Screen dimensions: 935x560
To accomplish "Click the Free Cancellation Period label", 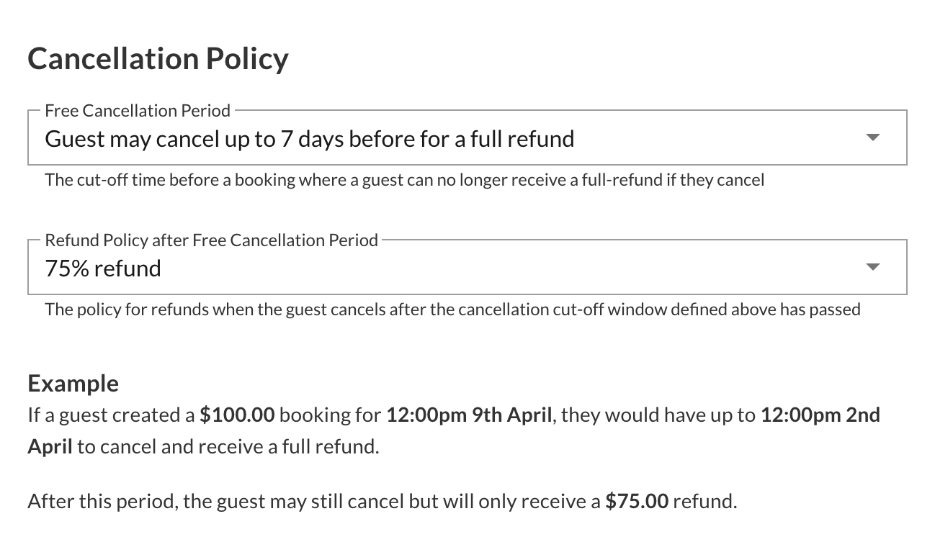I will tap(137, 110).
